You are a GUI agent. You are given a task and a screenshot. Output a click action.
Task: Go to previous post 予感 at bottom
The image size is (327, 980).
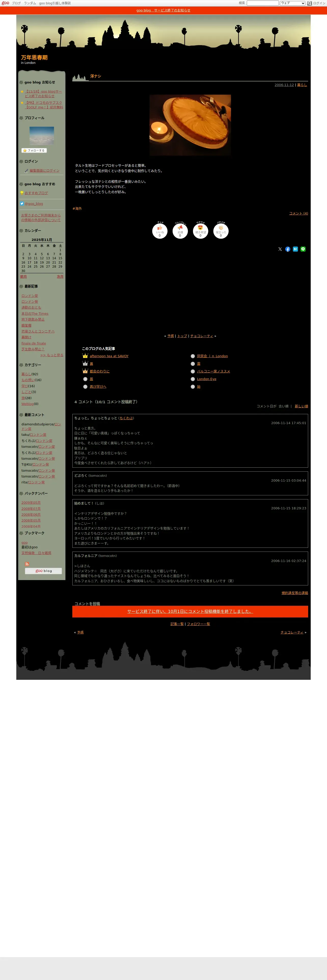(x=80, y=632)
